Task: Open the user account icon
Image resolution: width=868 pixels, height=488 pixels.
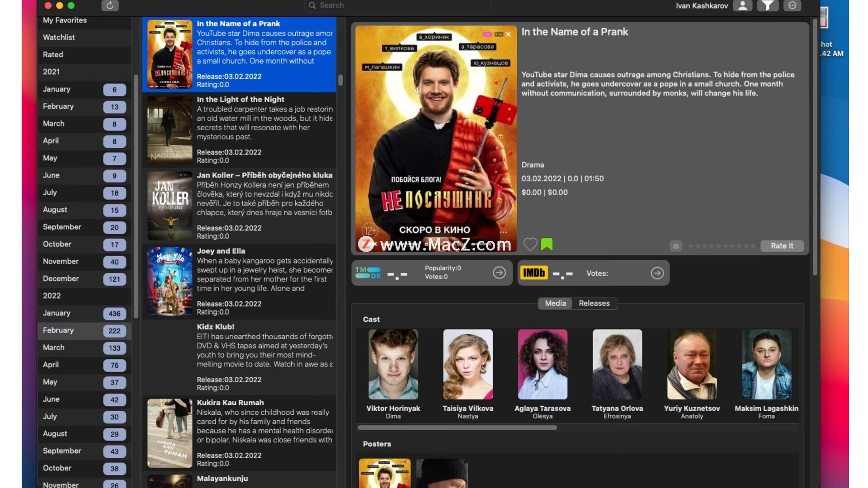Action: tap(742, 5)
